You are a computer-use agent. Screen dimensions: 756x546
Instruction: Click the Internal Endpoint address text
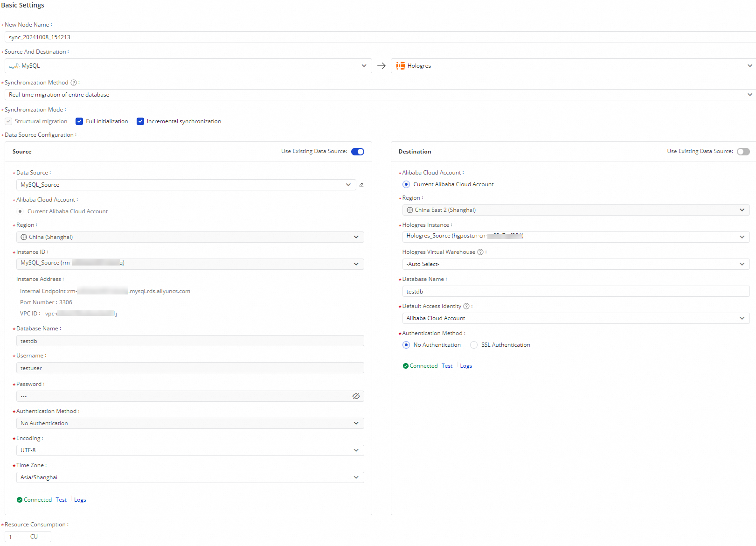click(105, 291)
